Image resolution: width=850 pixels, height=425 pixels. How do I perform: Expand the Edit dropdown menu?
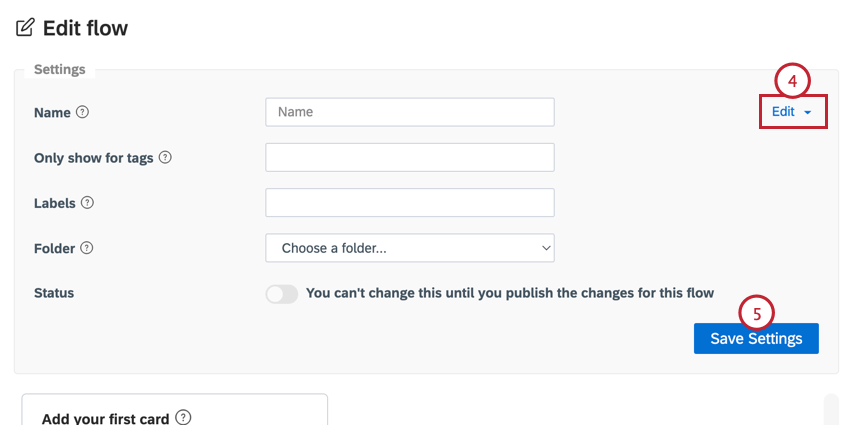pos(793,112)
